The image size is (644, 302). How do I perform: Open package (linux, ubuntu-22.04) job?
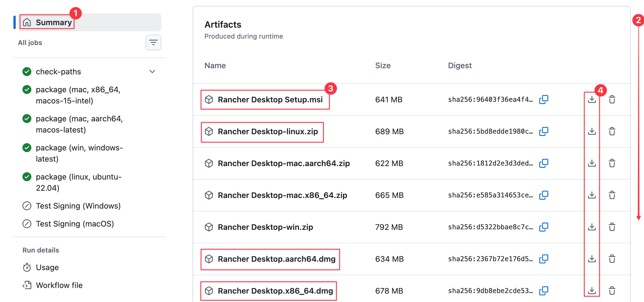click(79, 182)
